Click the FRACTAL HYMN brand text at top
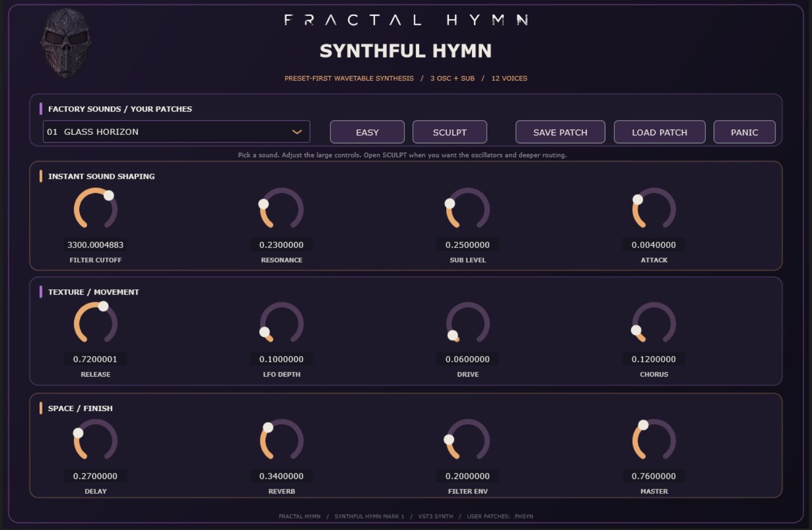812x530 pixels. pyautogui.click(x=406, y=20)
